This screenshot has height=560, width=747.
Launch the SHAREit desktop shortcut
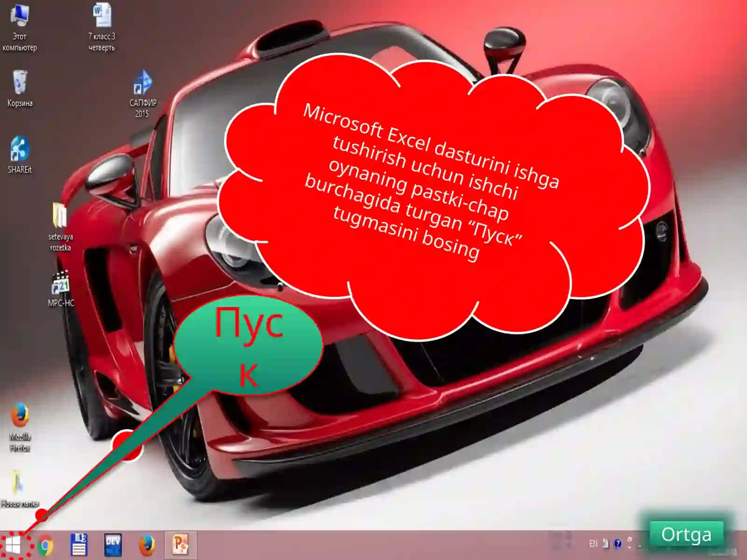pos(20,155)
